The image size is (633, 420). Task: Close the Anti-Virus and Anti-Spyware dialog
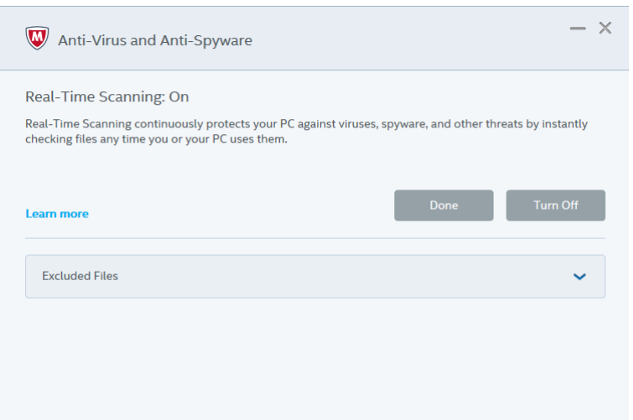pyautogui.click(x=605, y=28)
